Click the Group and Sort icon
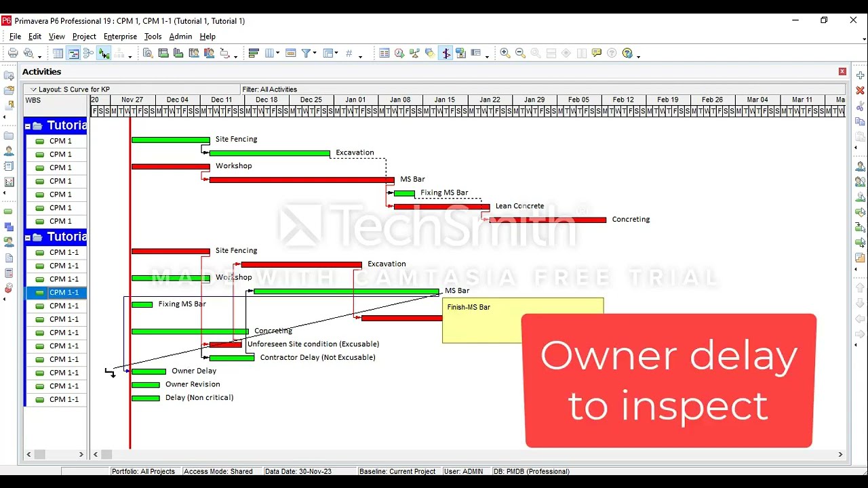 [328, 53]
